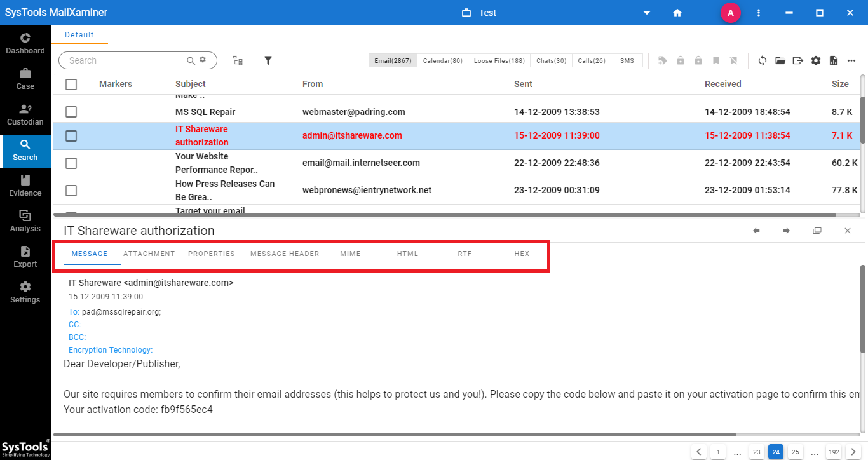Image resolution: width=868 pixels, height=460 pixels.
Task: Open the more options ellipsis in toolbar
Action: pyautogui.click(x=851, y=60)
